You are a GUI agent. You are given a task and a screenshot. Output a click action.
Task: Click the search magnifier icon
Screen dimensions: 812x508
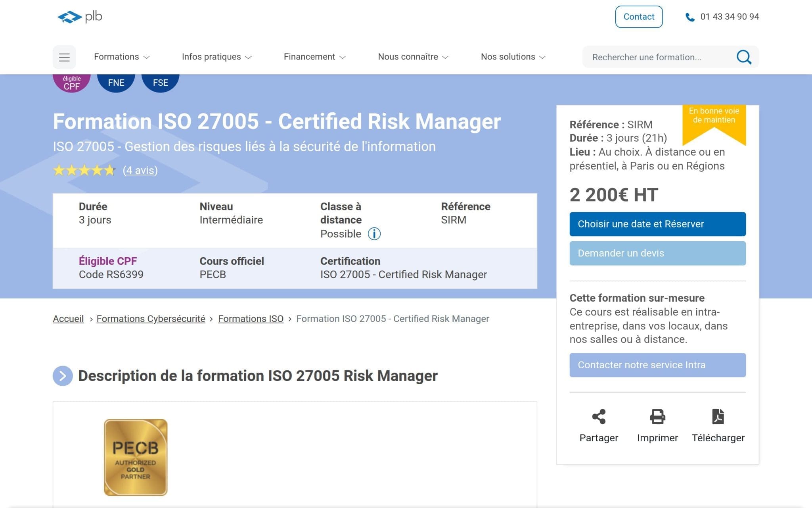tap(744, 57)
